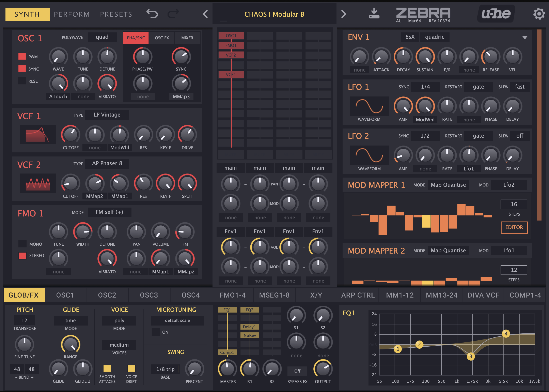Click the VCF 1 filter curve display
The height and width of the screenshot is (392, 549).
(38, 135)
